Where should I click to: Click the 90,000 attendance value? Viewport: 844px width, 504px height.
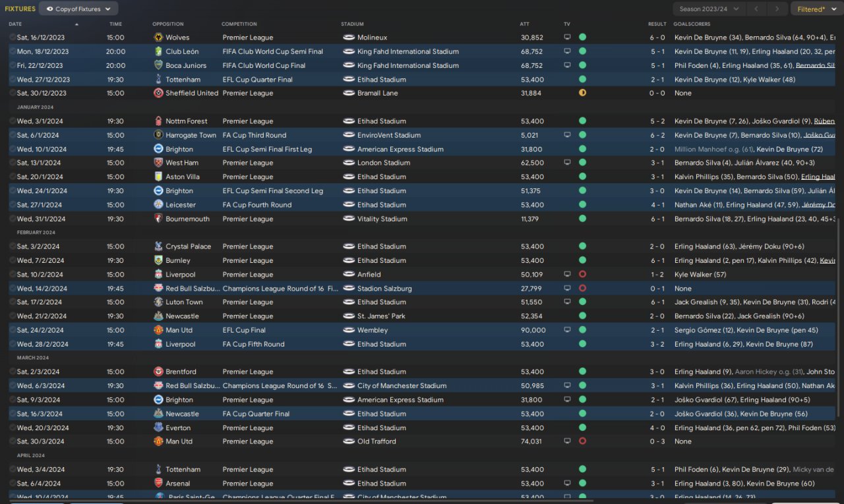point(533,330)
